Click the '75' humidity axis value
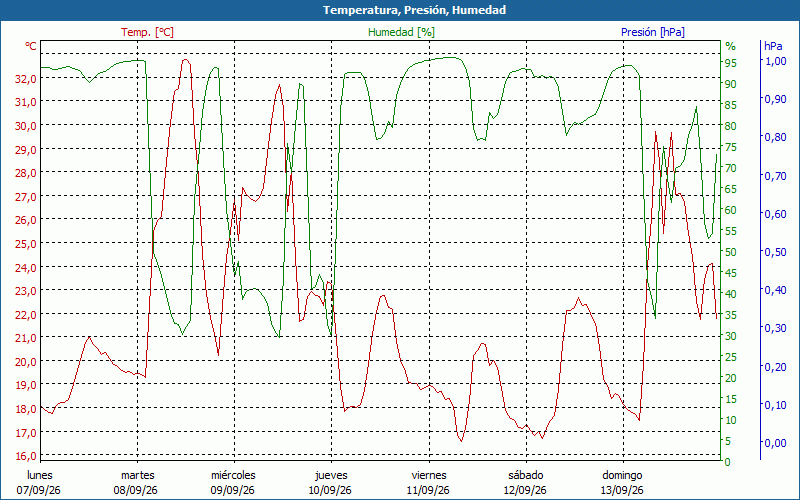The image size is (800, 500). (731, 147)
